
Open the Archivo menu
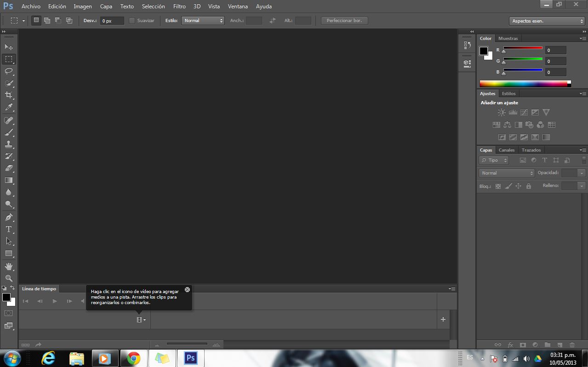click(x=31, y=6)
